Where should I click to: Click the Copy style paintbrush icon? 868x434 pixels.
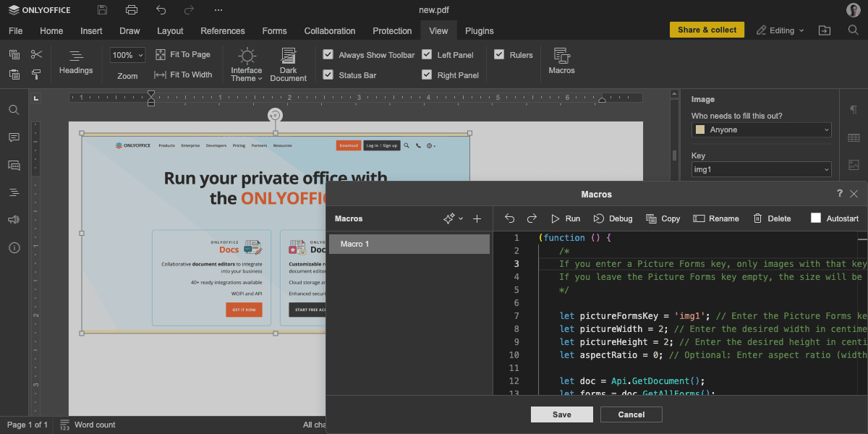pos(37,75)
